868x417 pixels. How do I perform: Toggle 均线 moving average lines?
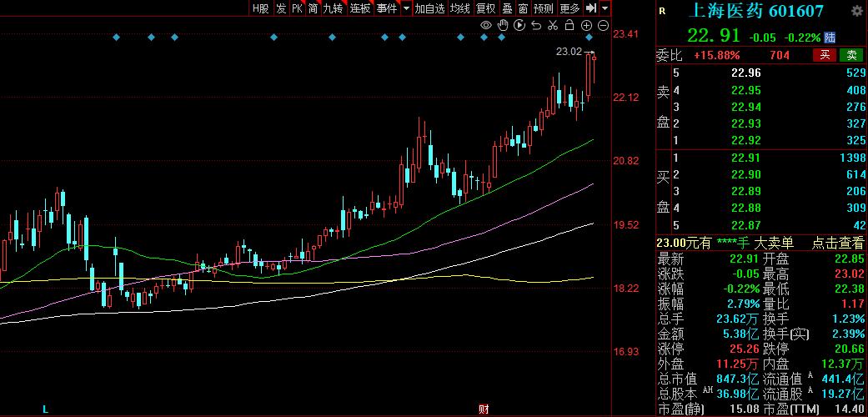pyautogui.click(x=460, y=8)
